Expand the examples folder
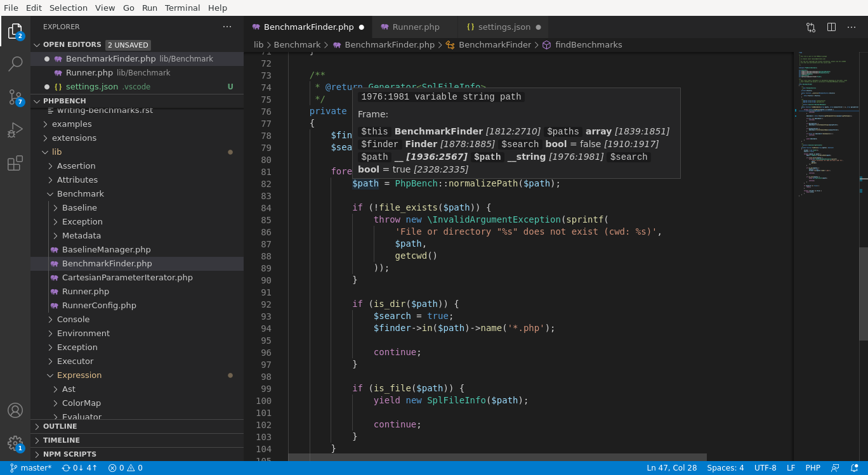The width and height of the screenshot is (868, 475). pos(137,124)
